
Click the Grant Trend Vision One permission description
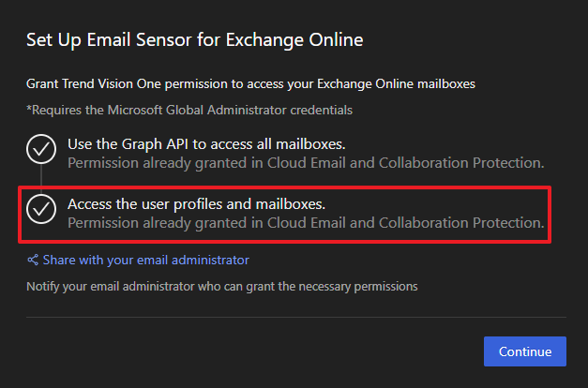coord(250,83)
